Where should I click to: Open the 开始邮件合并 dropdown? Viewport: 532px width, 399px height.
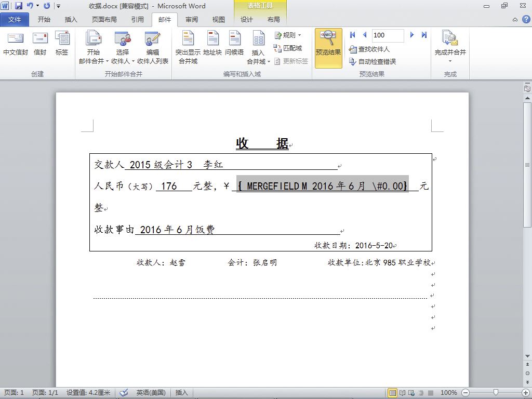94,47
